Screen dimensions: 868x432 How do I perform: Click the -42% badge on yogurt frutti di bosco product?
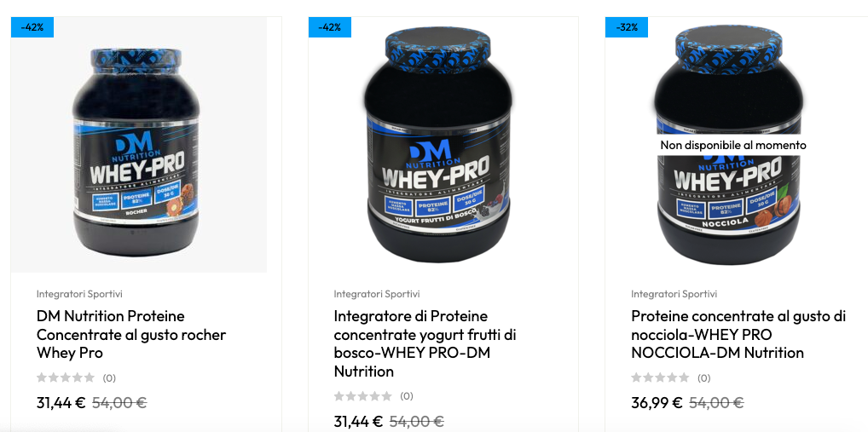click(x=329, y=27)
